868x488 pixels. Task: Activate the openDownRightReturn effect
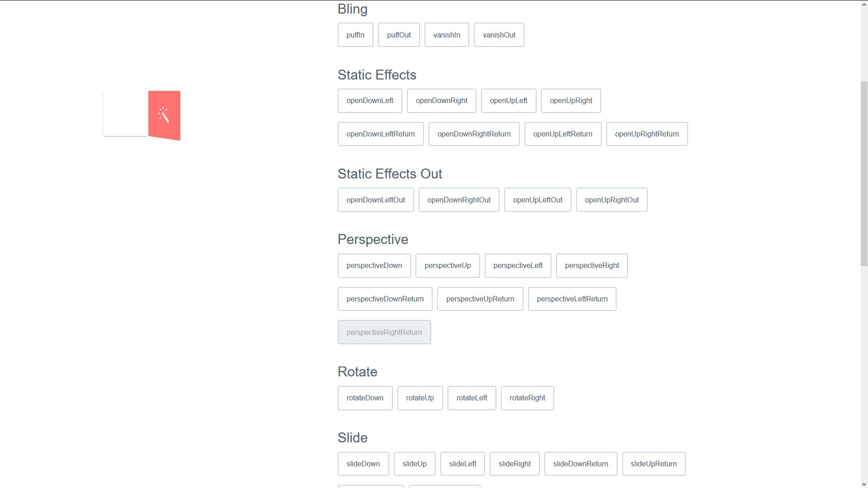pyautogui.click(x=474, y=134)
